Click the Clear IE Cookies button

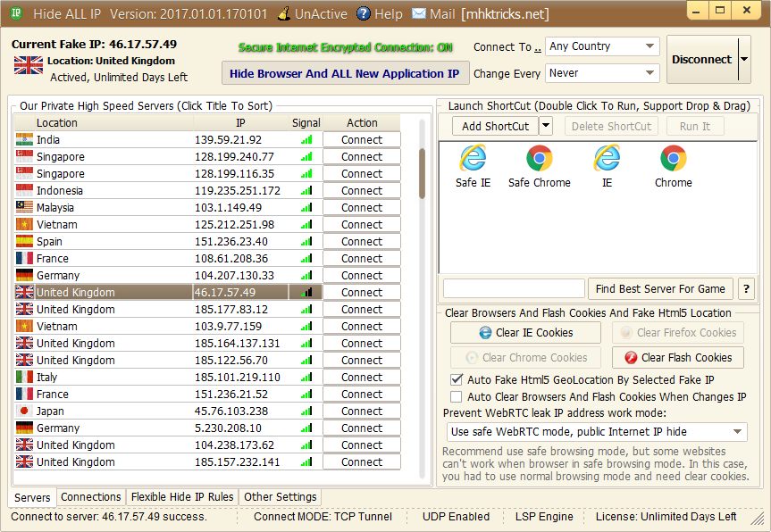click(525, 333)
